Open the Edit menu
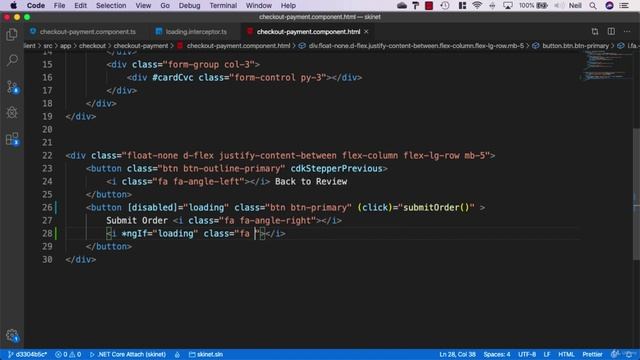This screenshot has height=360, width=640. click(x=80, y=5)
